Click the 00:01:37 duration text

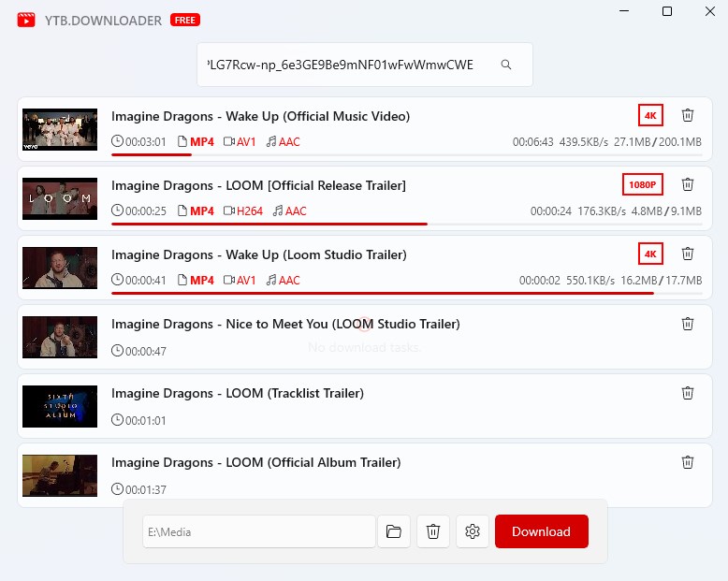click(145, 489)
